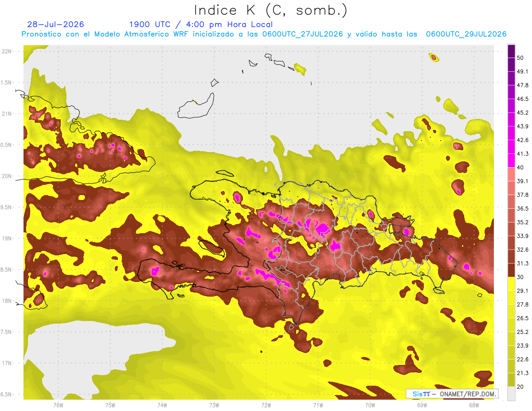Click the colorbar value '43.9'
This screenshot has width=532, height=411.
coord(523,127)
